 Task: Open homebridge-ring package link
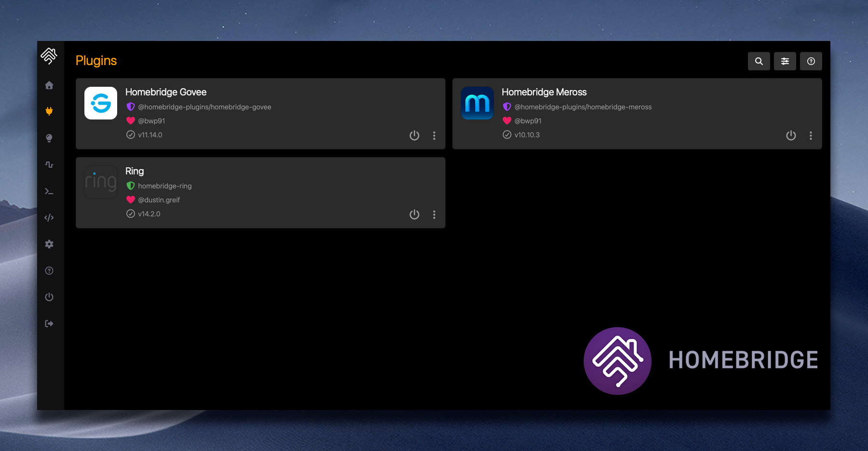(165, 186)
